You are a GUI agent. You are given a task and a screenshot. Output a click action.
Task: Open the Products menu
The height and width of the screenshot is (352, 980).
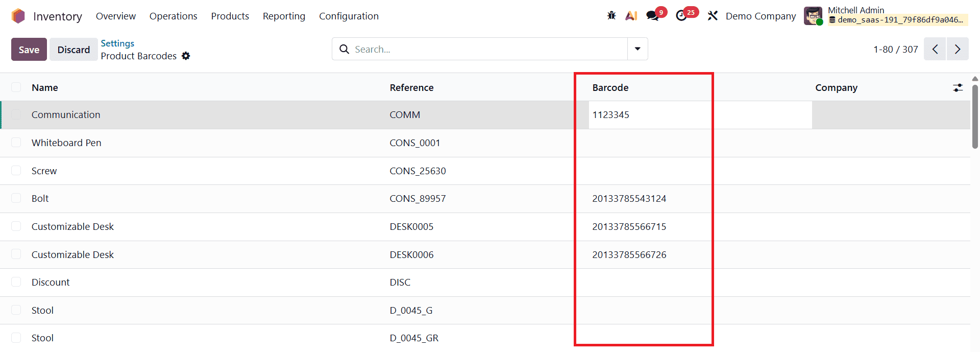point(230,16)
